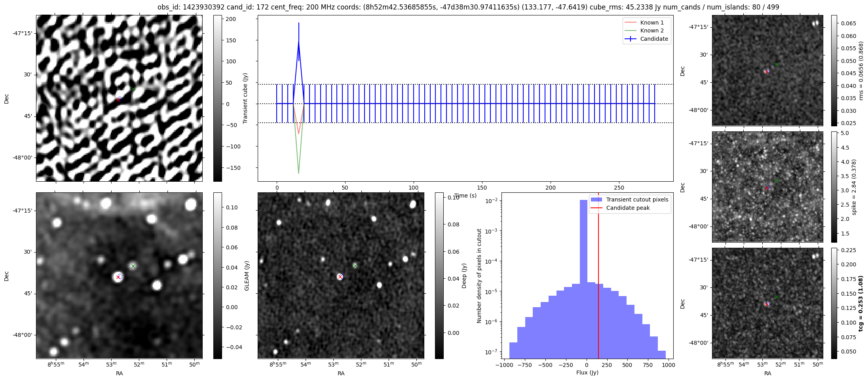868x380 pixels.
Task: Click the red X marker in GLEAM image
Action: (118, 277)
